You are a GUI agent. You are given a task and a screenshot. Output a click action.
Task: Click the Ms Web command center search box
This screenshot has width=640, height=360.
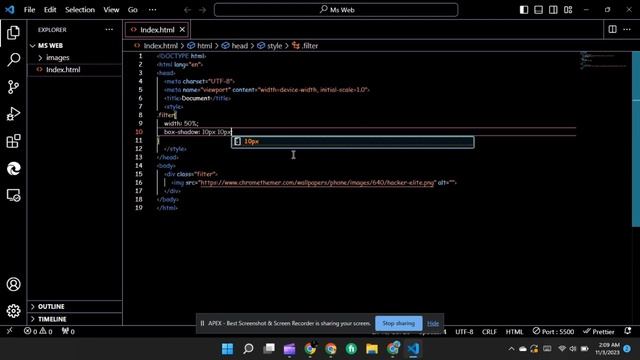coord(336,10)
